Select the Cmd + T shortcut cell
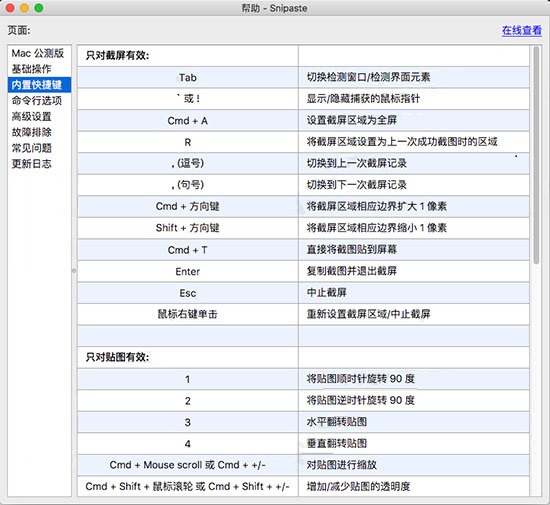 [x=188, y=250]
